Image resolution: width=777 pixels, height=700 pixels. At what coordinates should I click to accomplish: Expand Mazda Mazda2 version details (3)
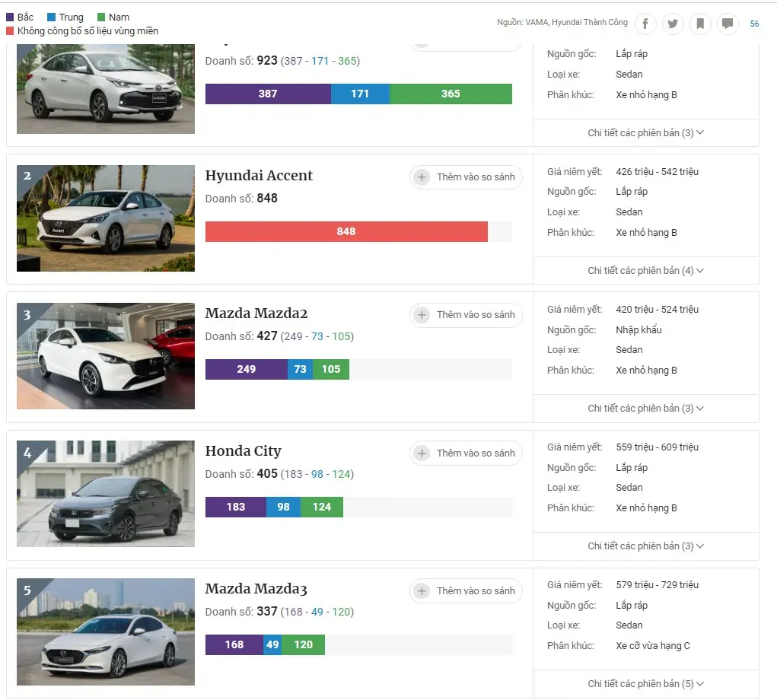645,409
